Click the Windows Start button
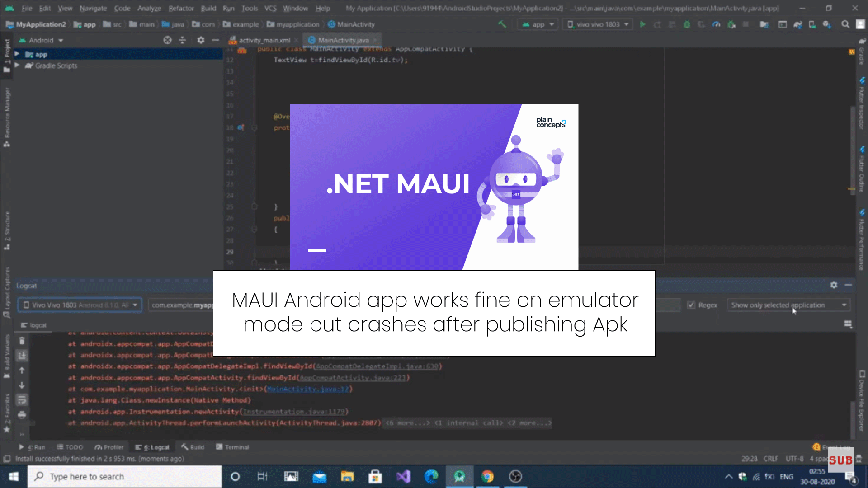The image size is (868, 488). (14, 477)
